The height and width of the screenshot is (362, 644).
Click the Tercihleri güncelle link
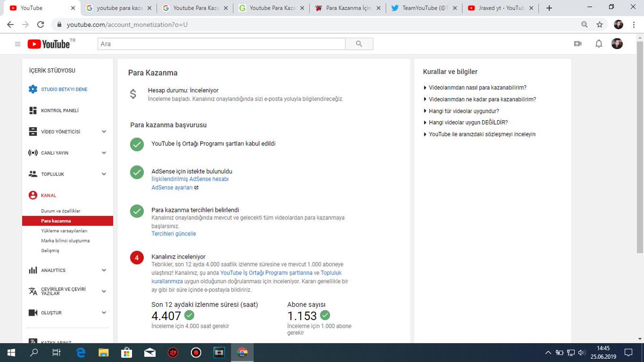(174, 234)
